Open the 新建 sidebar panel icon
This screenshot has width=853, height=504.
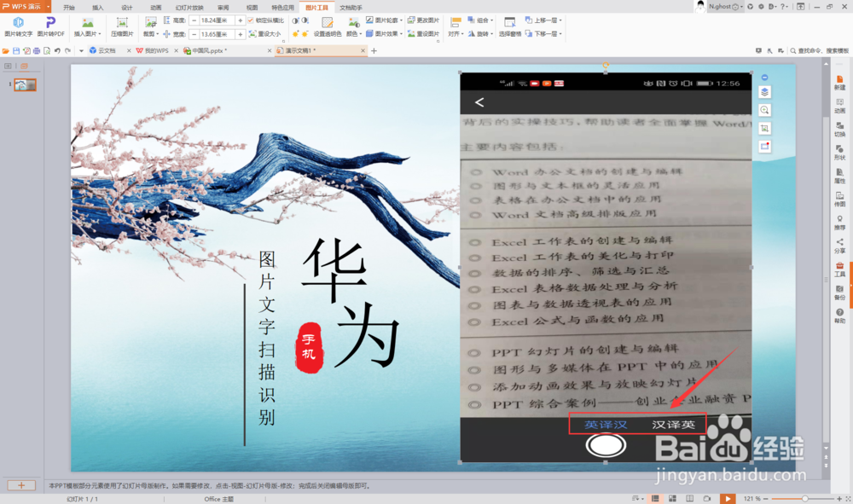[840, 83]
